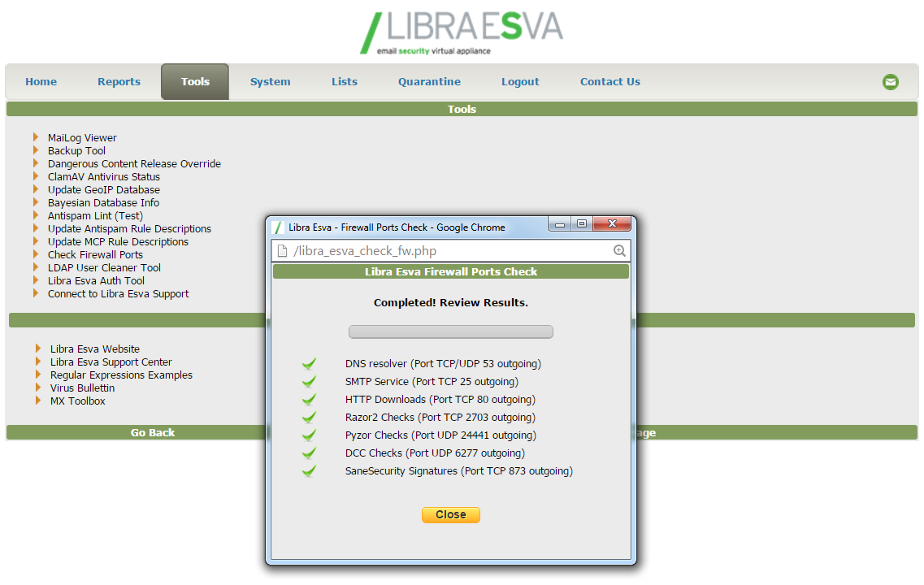Viewport: 924px width, 585px height.
Task: Open Regular Expressions Examples
Action: click(x=121, y=375)
